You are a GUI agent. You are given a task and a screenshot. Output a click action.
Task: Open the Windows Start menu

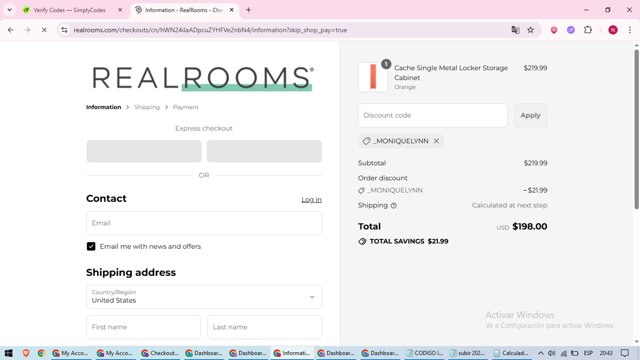tap(8, 353)
